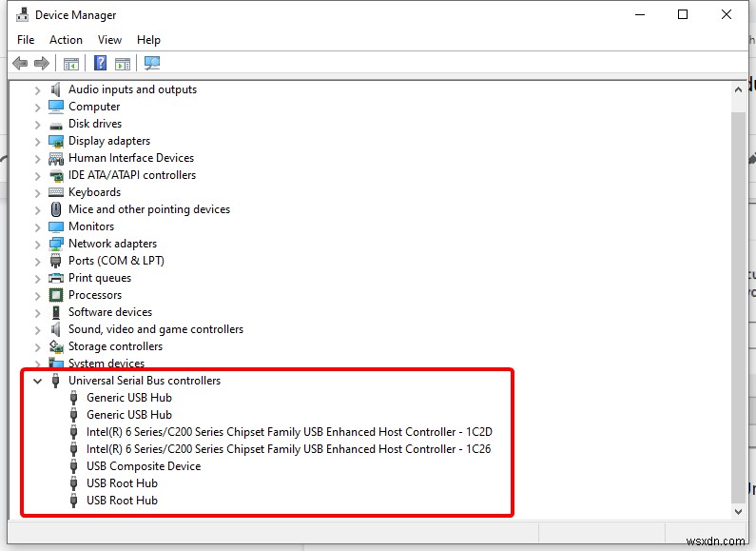Expand Processors category chevron
This screenshot has width=756, height=551.
tap(38, 296)
